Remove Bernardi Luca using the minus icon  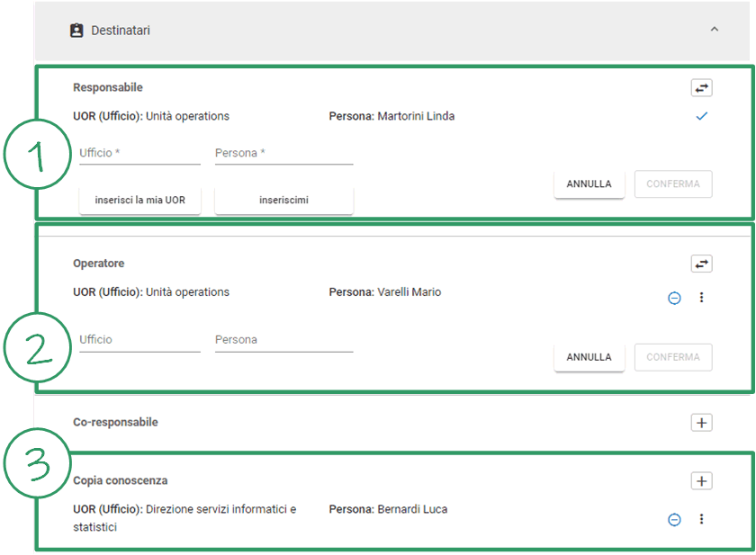674,519
